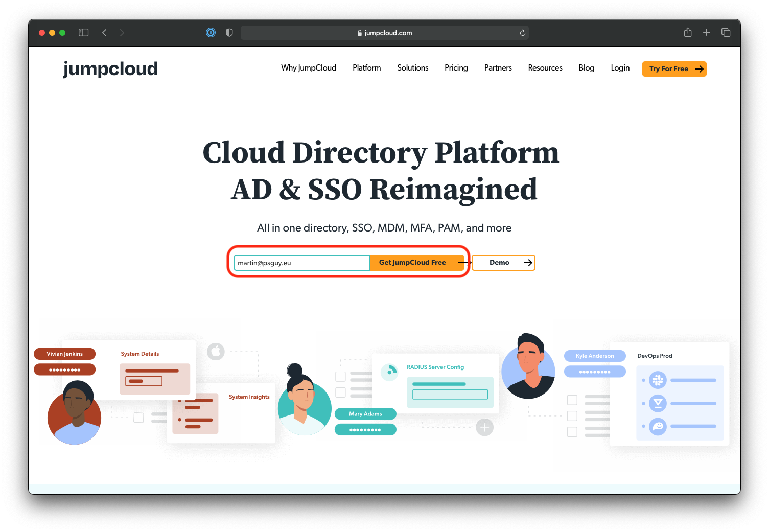Open the Platform menu
Screen dimensions: 769x532
[x=367, y=68]
